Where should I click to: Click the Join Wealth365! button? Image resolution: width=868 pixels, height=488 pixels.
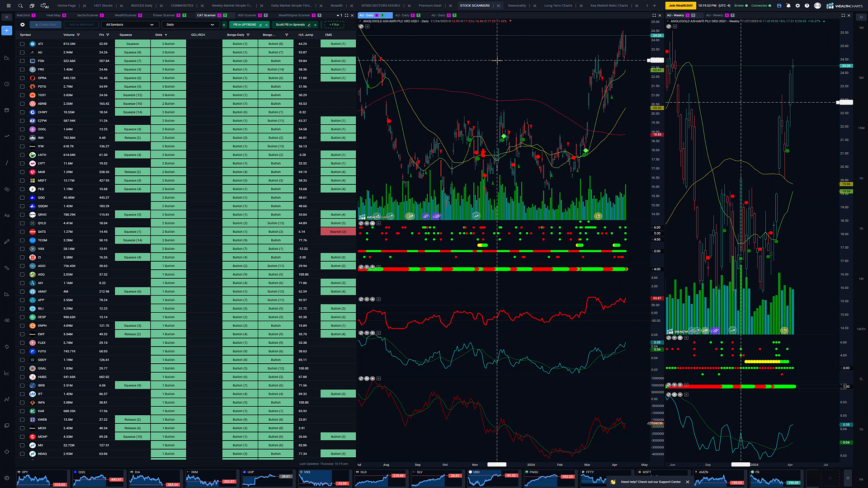click(680, 6)
